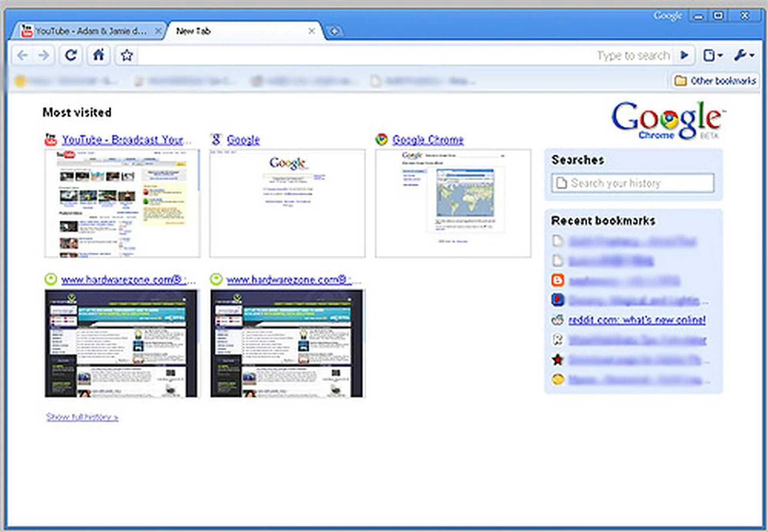
Task: Click the YouTube favicon beside Broadcast Your link
Action: tap(50, 140)
